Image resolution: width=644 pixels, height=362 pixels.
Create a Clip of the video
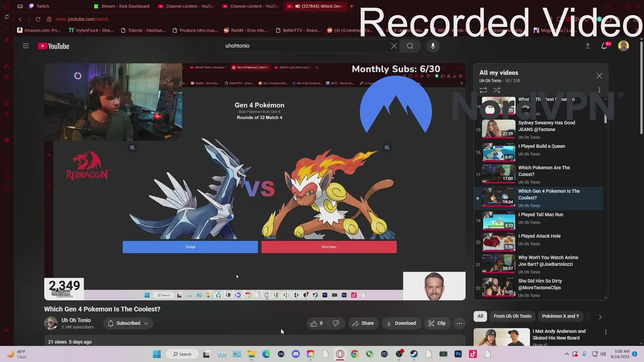[x=437, y=323]
